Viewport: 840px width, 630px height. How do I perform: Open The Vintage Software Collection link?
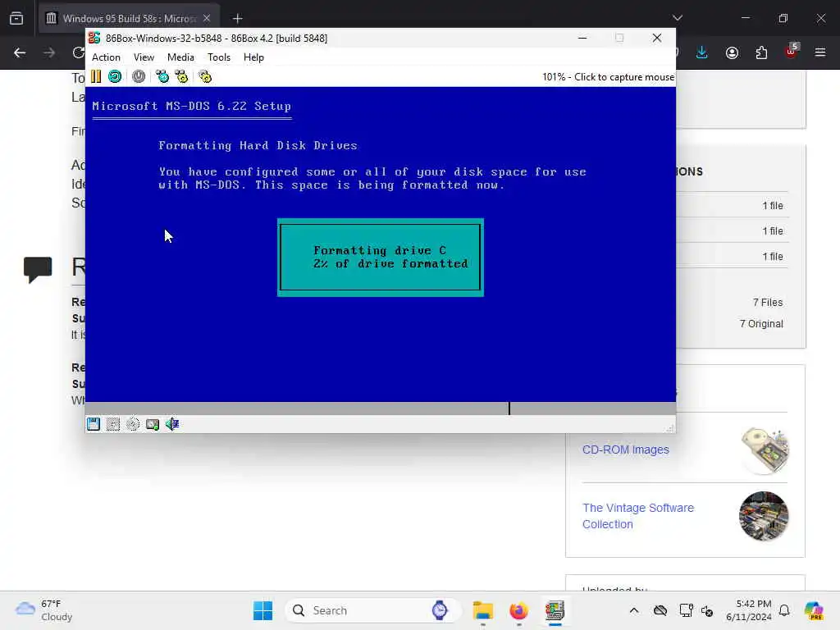638,516
